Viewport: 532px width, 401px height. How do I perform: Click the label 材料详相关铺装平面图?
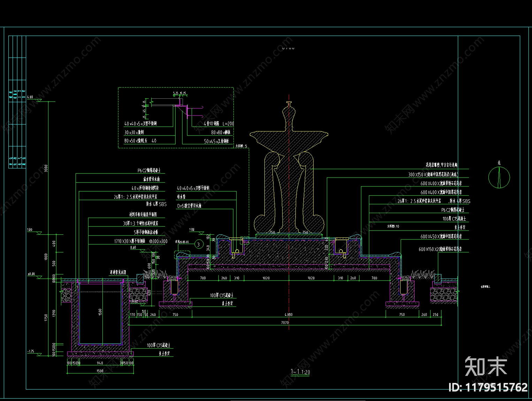point(143,214)
